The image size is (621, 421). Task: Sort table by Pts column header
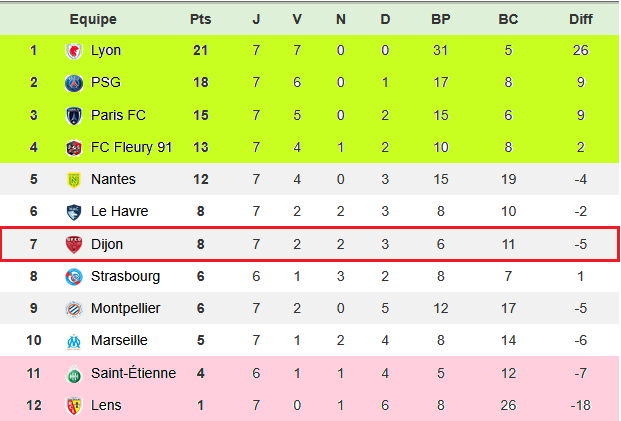point(200,19)
